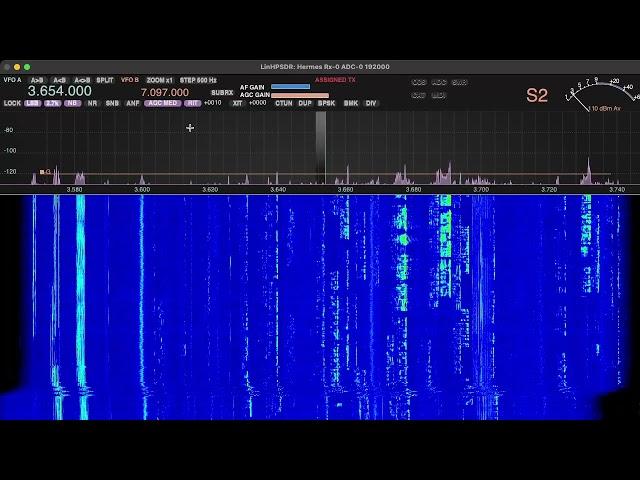Screen dimensions: 640x480
Task: Enable the SNB button
Action: (112, 103)
